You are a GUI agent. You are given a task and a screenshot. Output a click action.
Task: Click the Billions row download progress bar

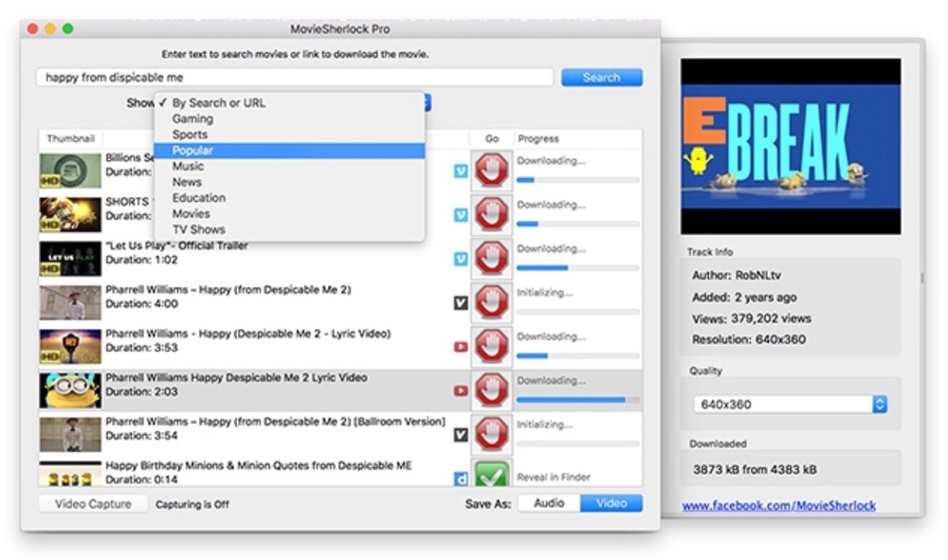(x=578, y=180)
